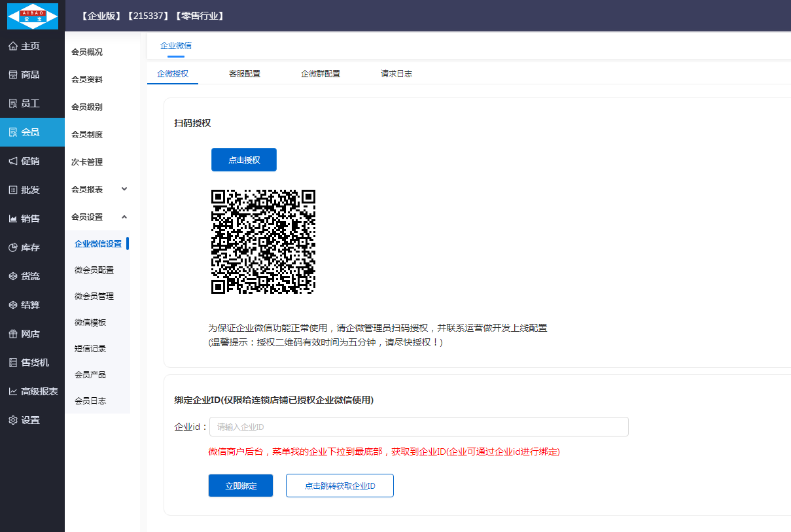Click the 企业微信 page tab

(176, 46)
